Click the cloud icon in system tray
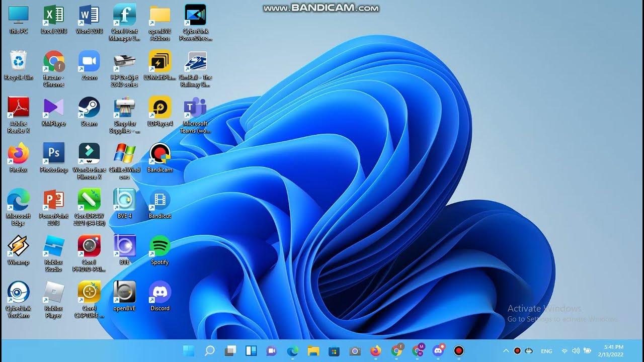The height and width of the screenshot is (362, 644). (529, 351)
